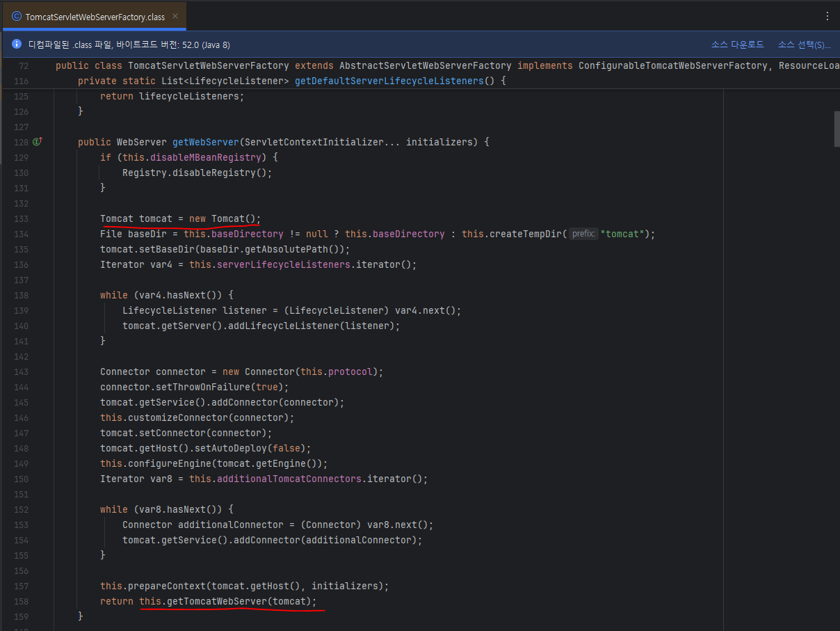Viewport: 840px width, 631px height.
Task: Click Registry.disableRegistry() statement
Action: tap(197, 173)
